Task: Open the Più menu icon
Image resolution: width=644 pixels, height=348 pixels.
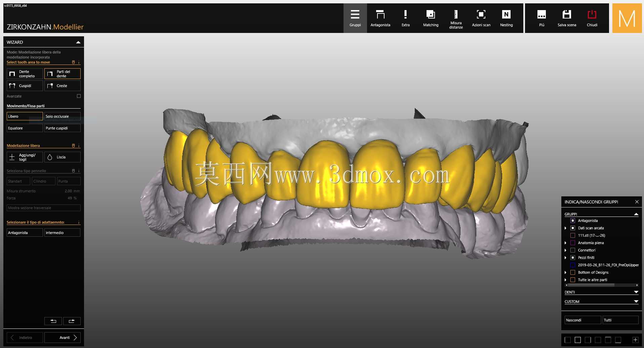Action: pyautogui.click(x=541, y=18)
